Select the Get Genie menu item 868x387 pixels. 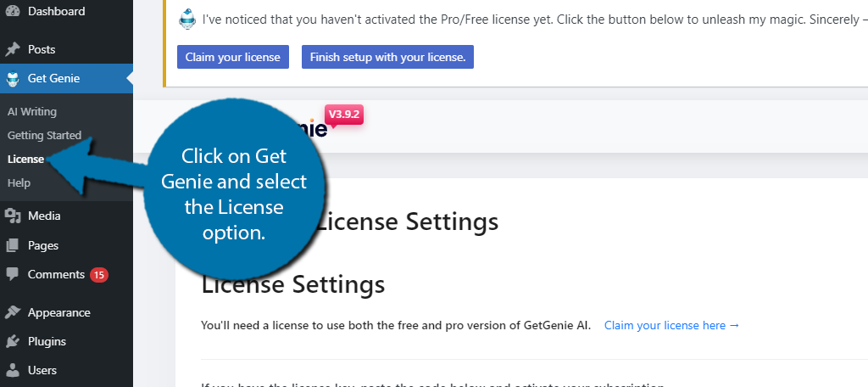[66, 78]
